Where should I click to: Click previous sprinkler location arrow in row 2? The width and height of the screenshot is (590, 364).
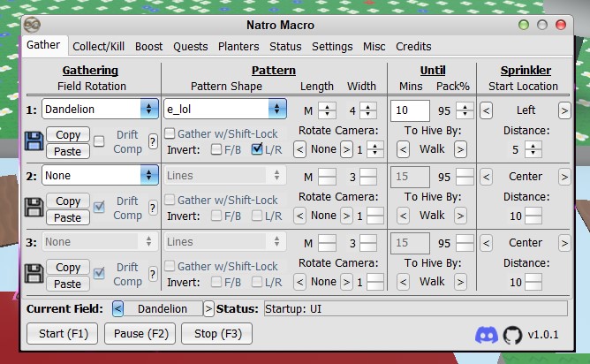click(x=486, y=177)
